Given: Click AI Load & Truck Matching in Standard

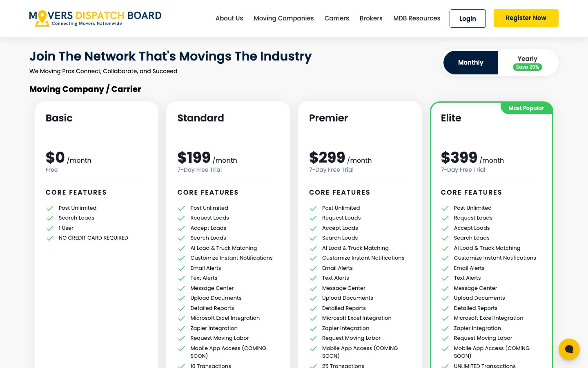Looking at the screenshot, I should [224, 248].
